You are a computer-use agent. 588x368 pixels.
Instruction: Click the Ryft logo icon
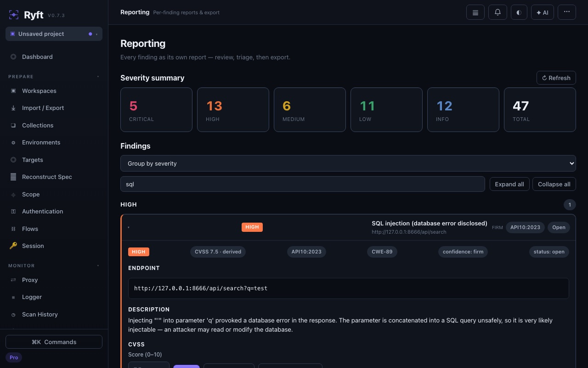point(14,15)
